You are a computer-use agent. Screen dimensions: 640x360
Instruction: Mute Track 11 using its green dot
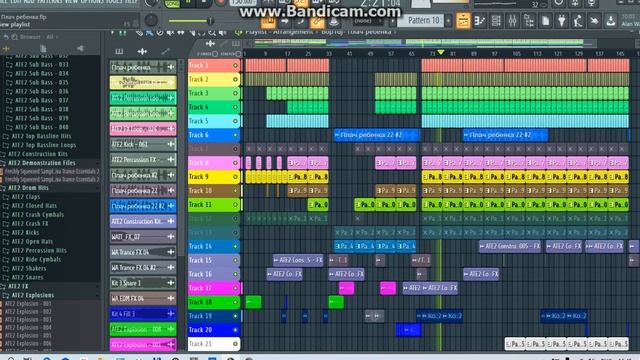(x=235, y=204)
